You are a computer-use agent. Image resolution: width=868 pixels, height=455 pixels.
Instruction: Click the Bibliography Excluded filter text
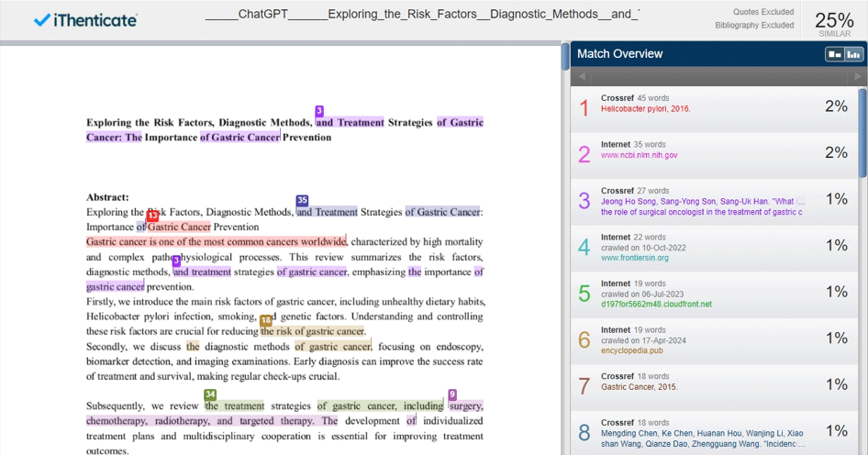point(754,26)
